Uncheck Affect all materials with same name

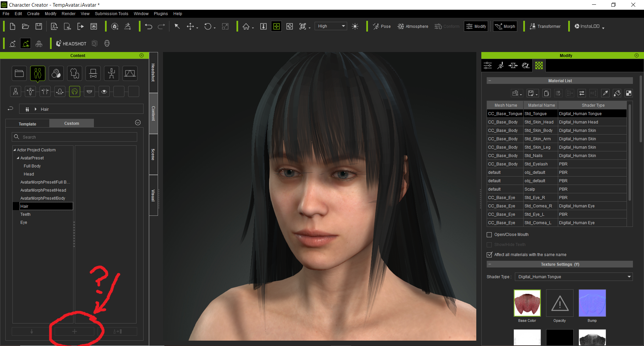(489, 255)
